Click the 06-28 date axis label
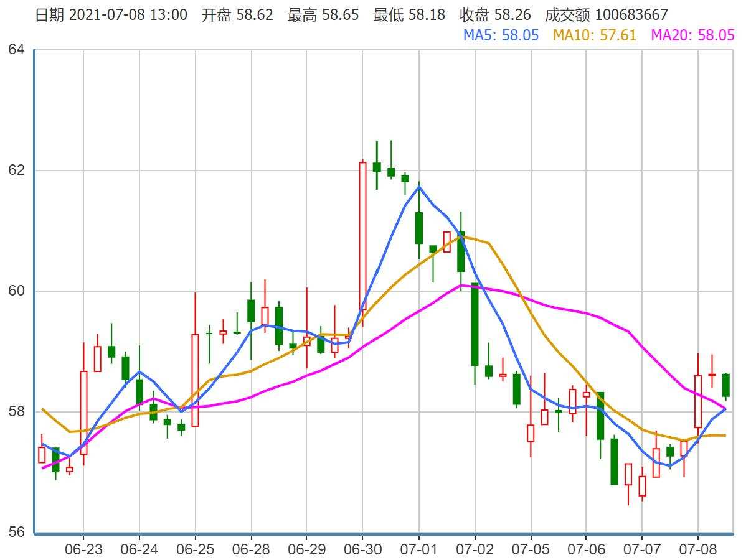 tap(251, 551)
